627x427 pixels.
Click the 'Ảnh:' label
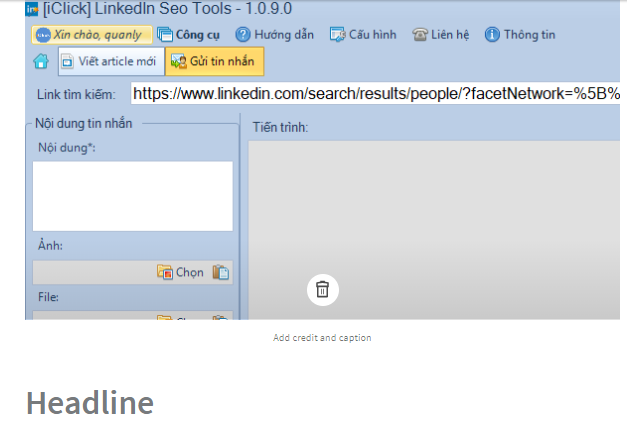[50, 245]
